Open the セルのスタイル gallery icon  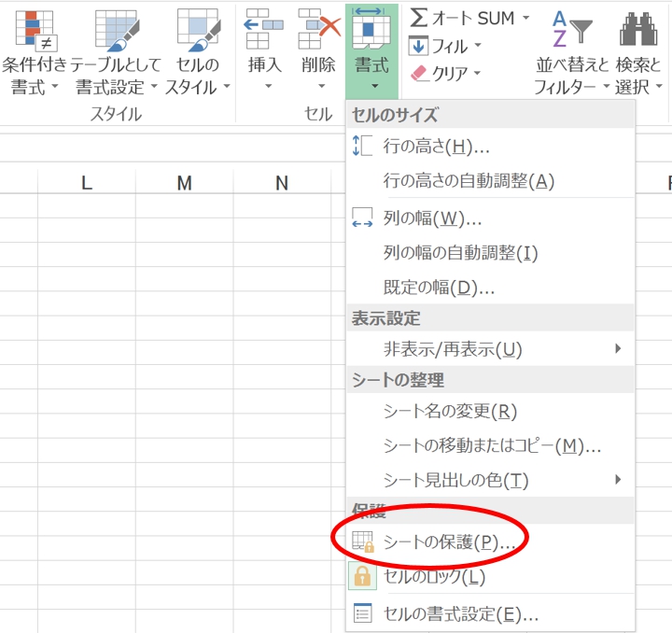tap(197, 30)
